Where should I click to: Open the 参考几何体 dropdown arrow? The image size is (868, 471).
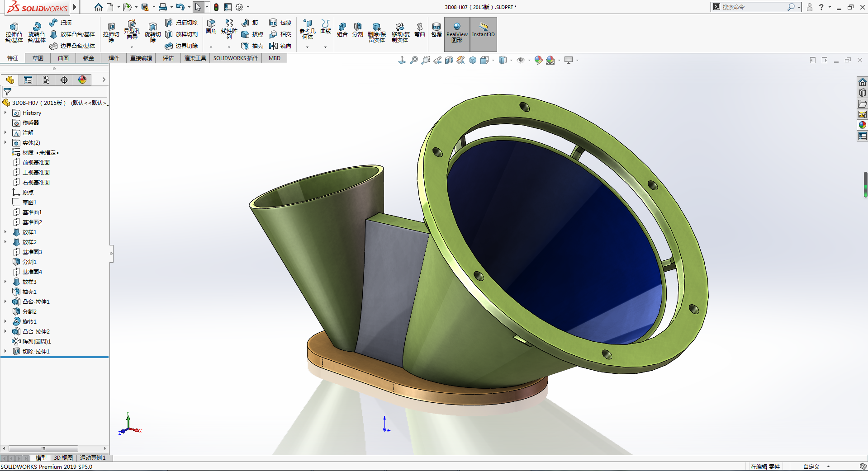click(x=308, y=47)
